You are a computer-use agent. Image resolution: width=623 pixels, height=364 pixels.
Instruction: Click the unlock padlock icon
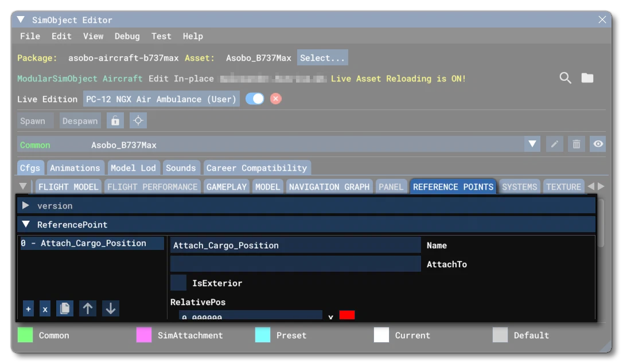click(x=115, y=121)
